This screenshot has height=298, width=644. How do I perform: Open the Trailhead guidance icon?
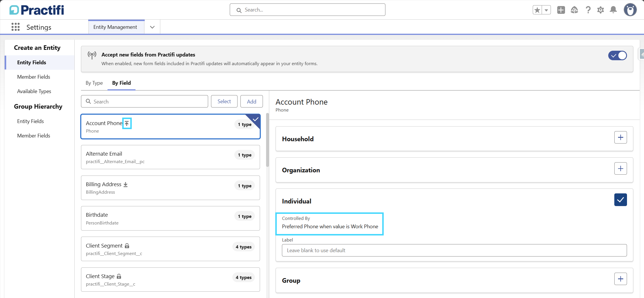574,10
